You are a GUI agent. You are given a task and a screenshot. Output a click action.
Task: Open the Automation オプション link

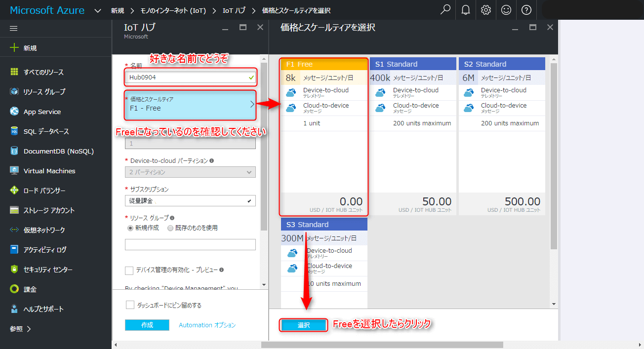coord(207,325)
